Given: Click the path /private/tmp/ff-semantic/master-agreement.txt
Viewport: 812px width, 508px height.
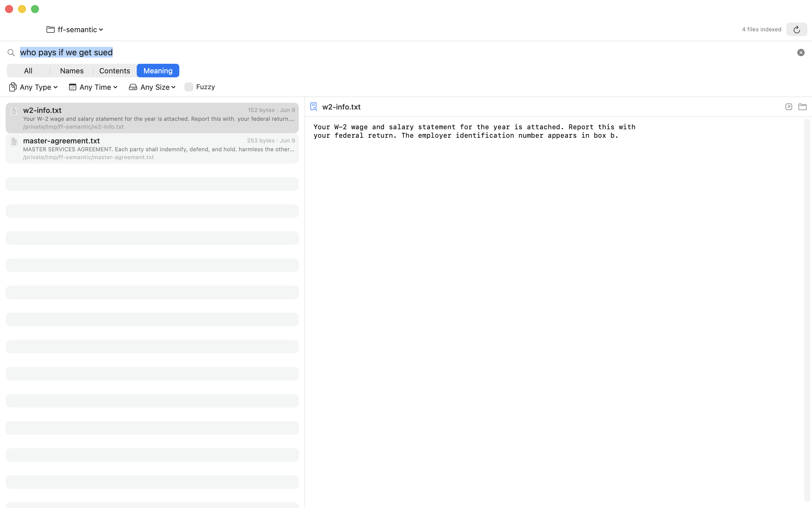Looking at the screenshot, I should pos(89,157).
